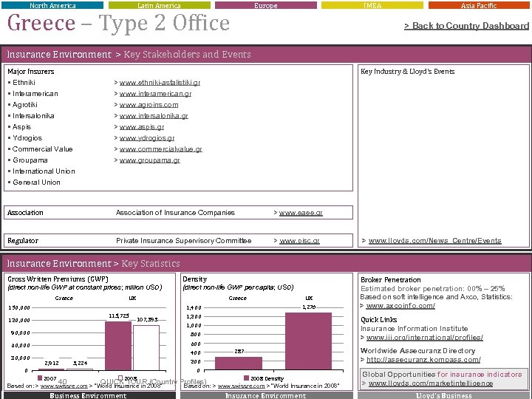Open www.lloyds.com/marketintelligence link

pos(431,383)
